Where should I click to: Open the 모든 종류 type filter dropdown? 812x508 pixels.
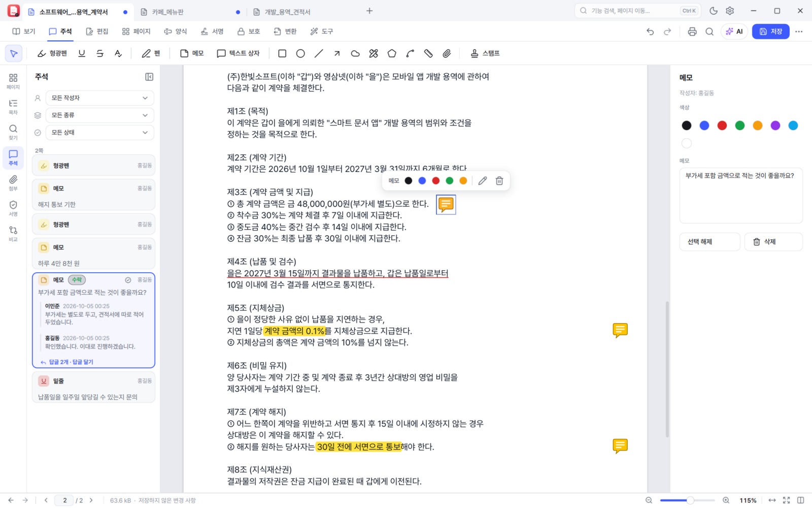100,115
